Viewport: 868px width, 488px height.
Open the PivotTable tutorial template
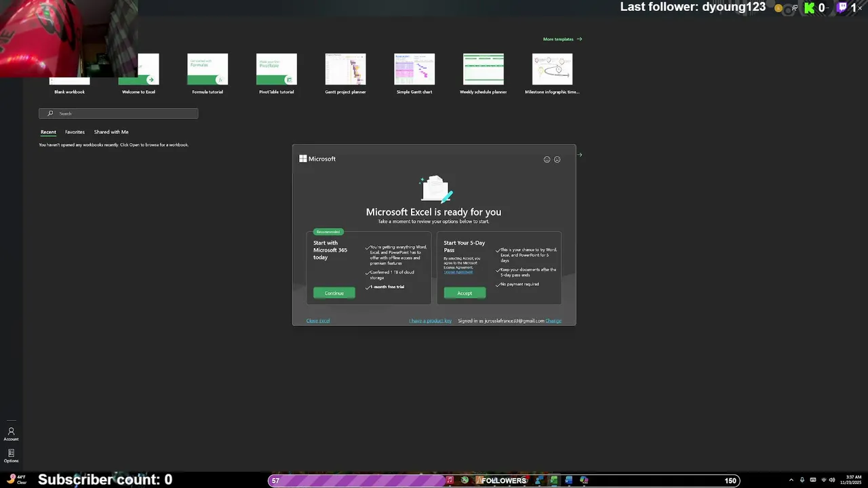click(x=277, y=74)
